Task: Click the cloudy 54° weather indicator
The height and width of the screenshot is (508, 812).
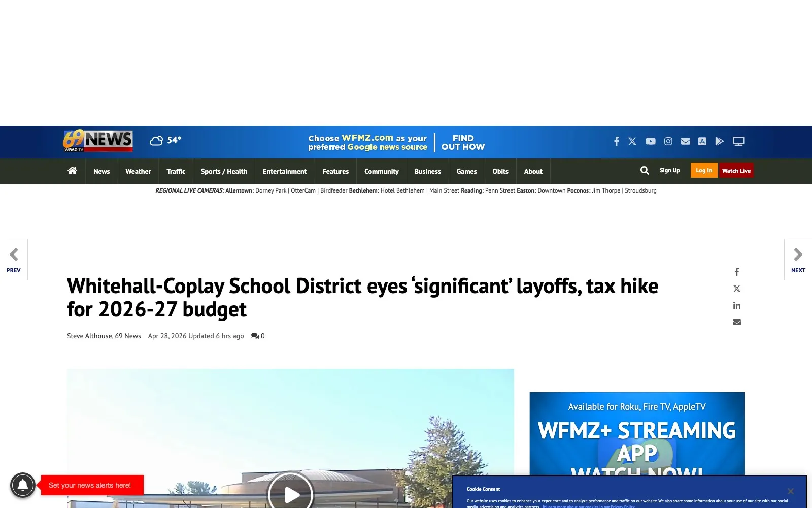Action: pos(165,140)
